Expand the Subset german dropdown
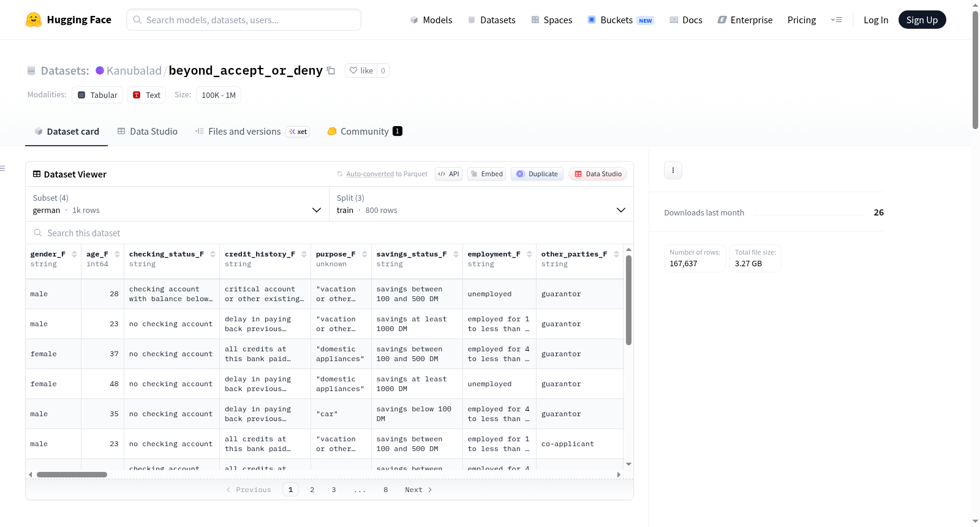Screen dimensions: 980x527 pyautogui.click(x=177, y=204)
